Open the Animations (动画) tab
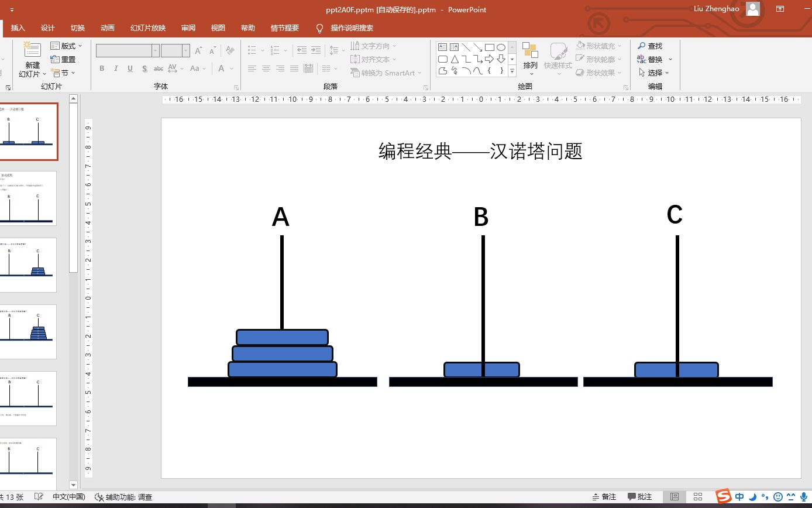 (x=108, y=28)
